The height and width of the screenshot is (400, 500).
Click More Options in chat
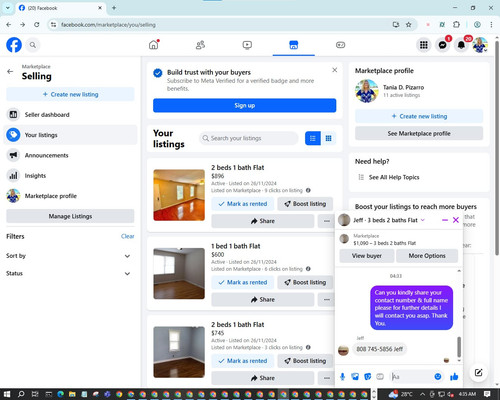[x=427, y=256]
